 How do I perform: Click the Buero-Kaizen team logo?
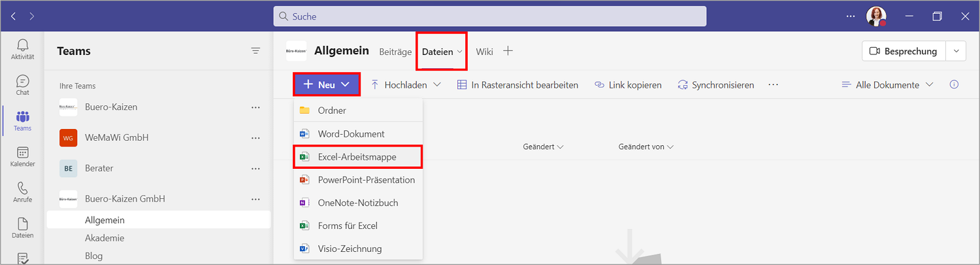coord(69,107)
